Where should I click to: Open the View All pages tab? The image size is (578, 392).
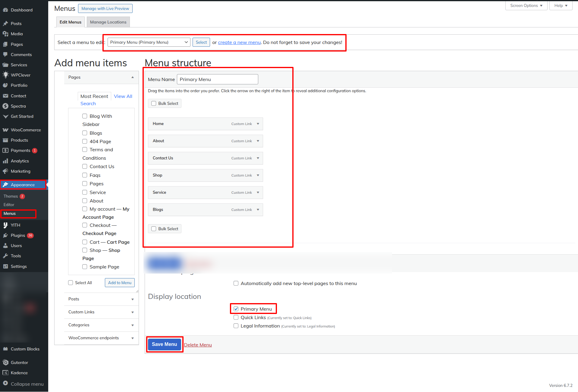(x=123, y=96)
